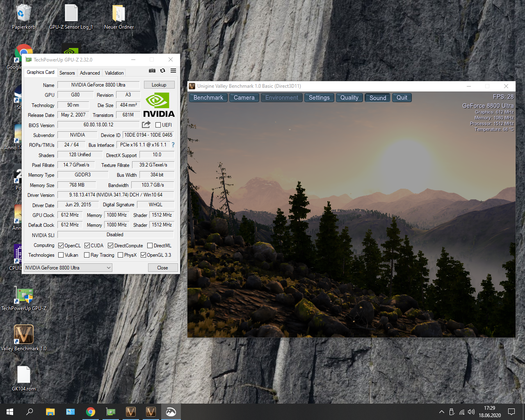The height and width of the screenshot is (420, 525).
Task: Select the second Valley taskbar icon
Action: tap(151, 412)
